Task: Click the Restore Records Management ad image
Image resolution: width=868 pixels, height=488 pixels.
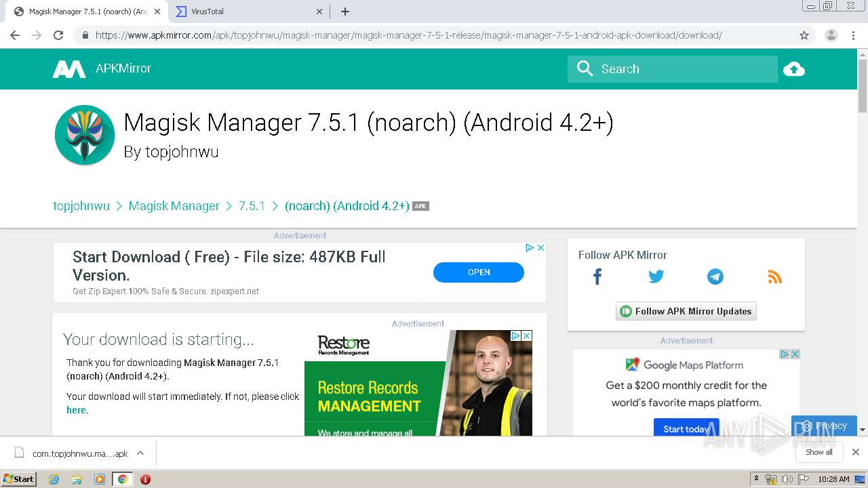Action: 418,383
